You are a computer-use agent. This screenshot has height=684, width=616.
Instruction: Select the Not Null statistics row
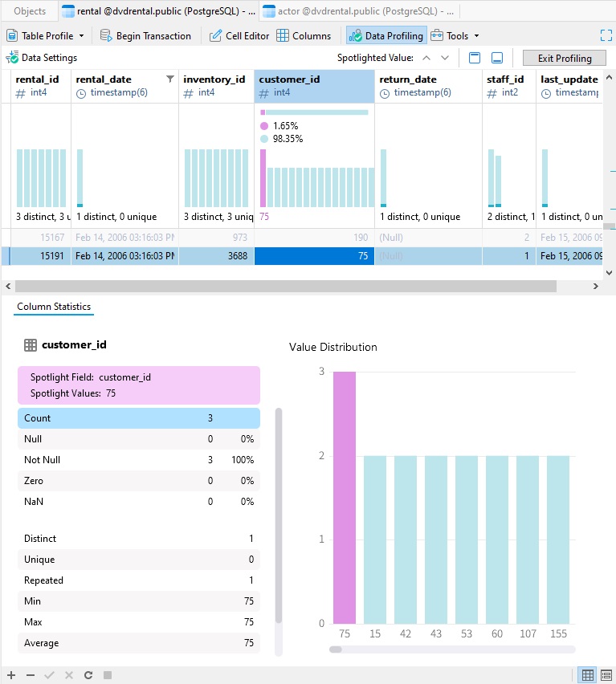click(x=139, y=460)
